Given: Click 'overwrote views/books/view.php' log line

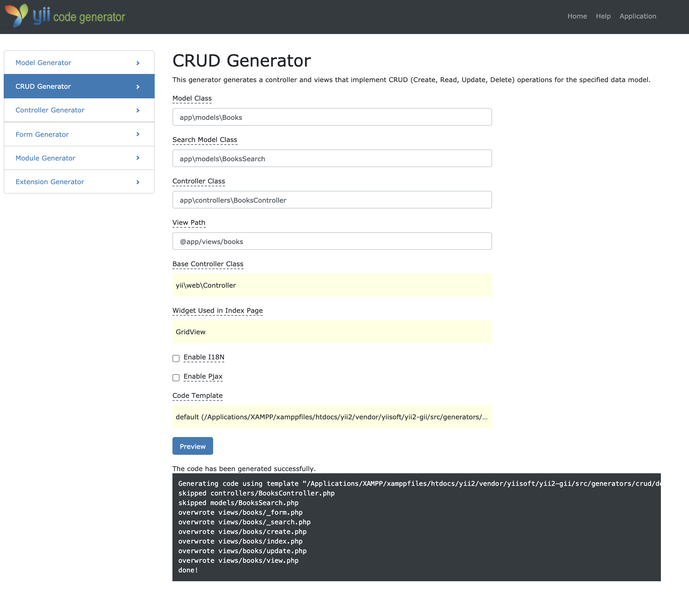Looking at the screenshot, I should coord(238,560).
